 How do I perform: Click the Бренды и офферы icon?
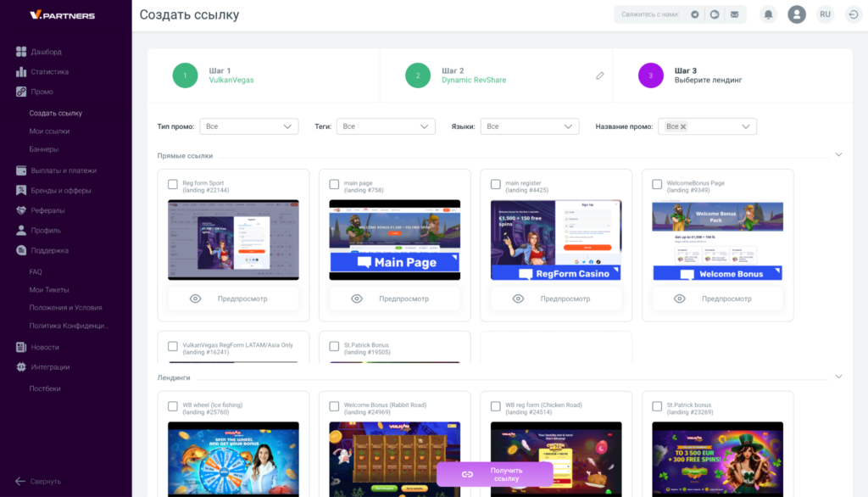pyautogui.click(x=21, y=190)
